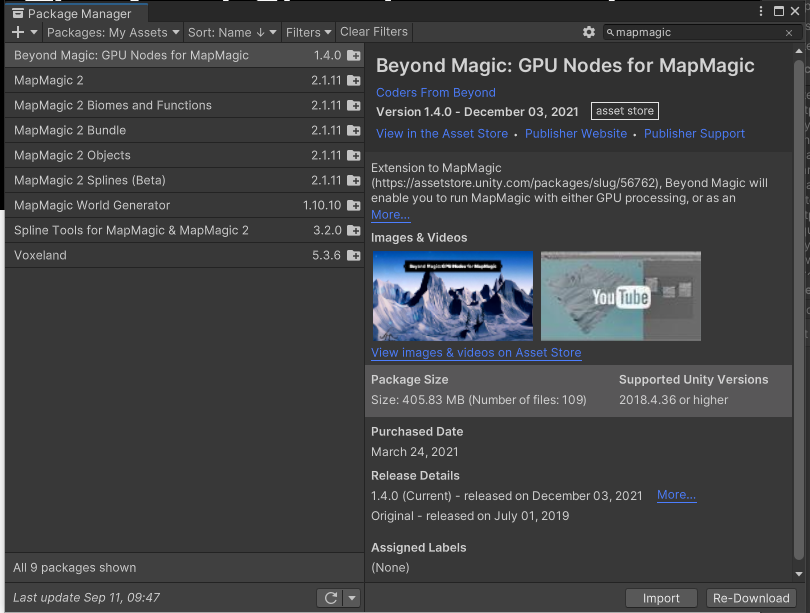Click the March 24, 2021 purchase date
The width and height of the screenshot is (810, 613).
(x=414, y=452)
